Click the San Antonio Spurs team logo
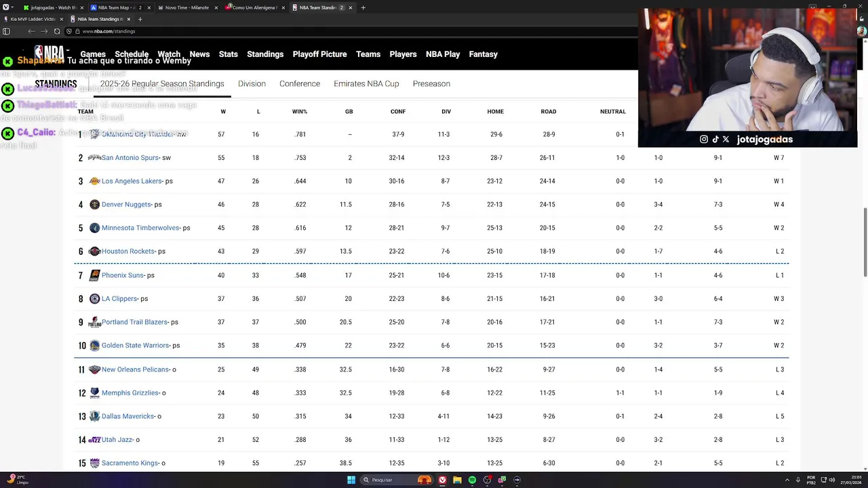This screenshot has width=868, height=488. [94, 158]
